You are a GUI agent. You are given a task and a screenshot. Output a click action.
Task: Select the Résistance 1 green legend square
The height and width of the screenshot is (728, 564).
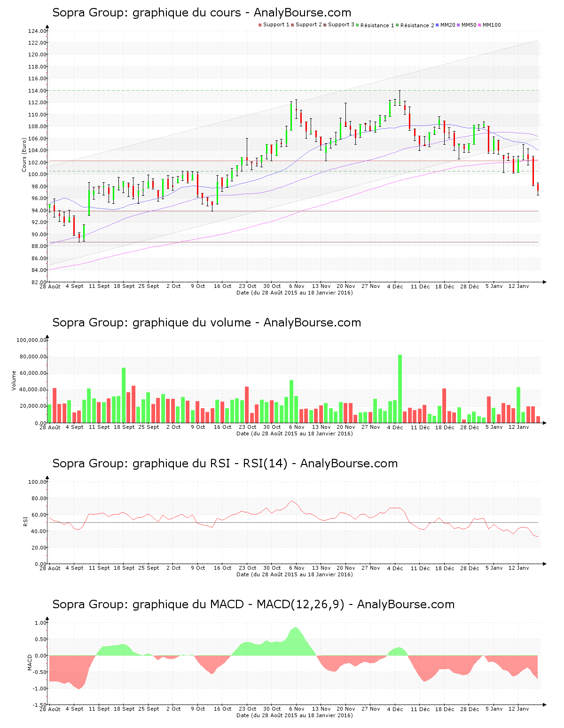pyautogui.click(x=358, y=25)
